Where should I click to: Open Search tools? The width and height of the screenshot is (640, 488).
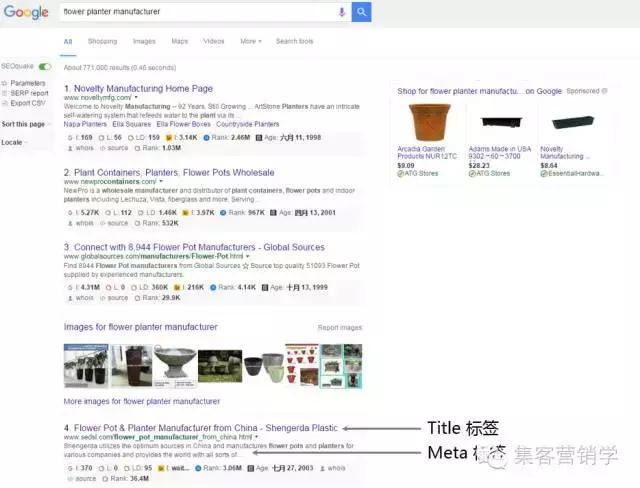(x=294, y=41)
